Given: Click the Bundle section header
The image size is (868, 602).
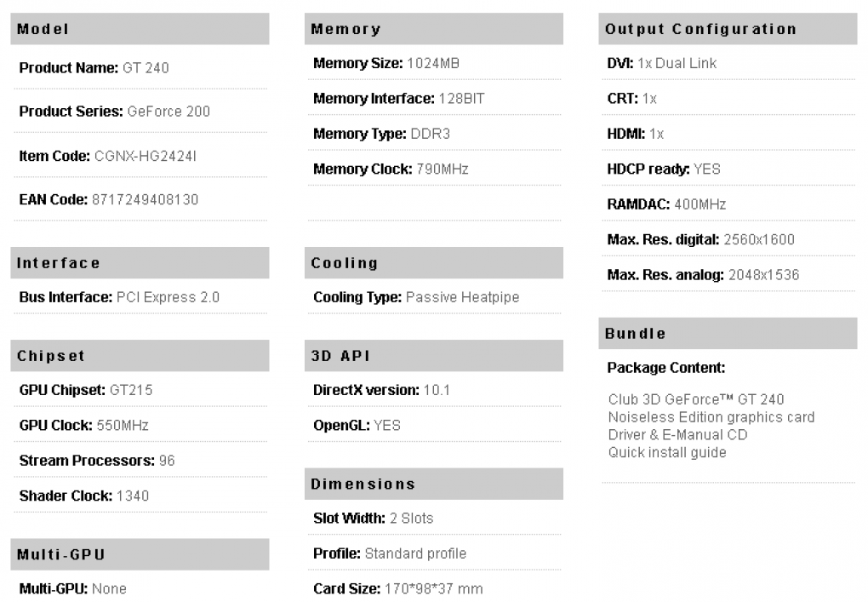Looking at the screenshot, I should (x=728, y=334).
